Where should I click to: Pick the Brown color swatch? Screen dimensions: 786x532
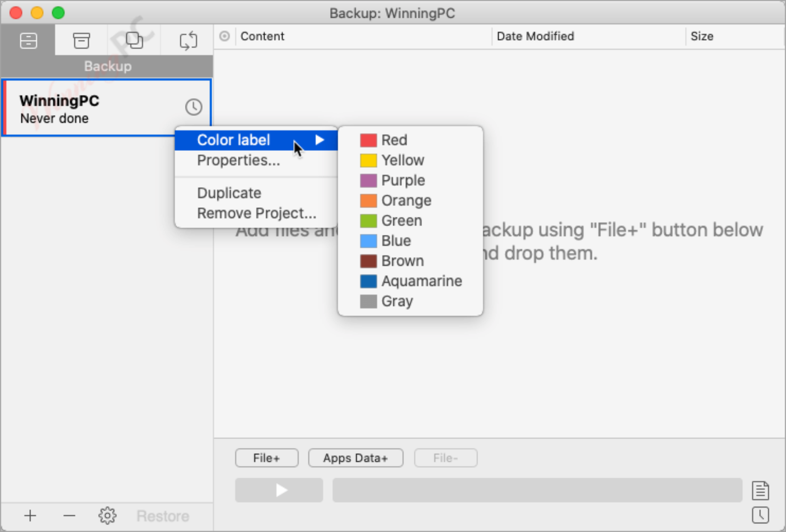point(368,261)
